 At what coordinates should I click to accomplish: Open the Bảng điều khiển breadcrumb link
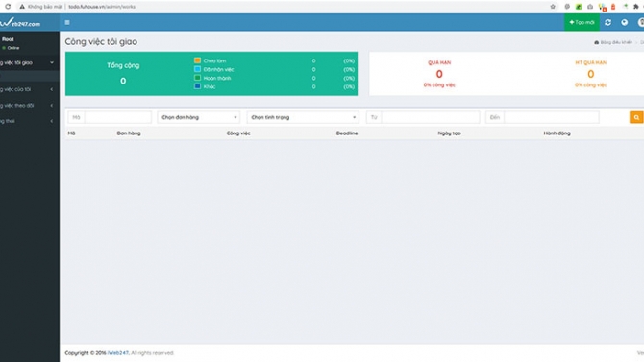(616, 42)
